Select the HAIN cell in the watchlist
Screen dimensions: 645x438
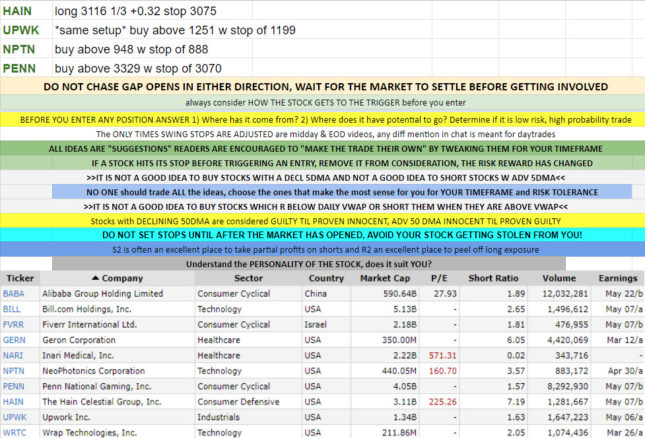pos(26,11)
